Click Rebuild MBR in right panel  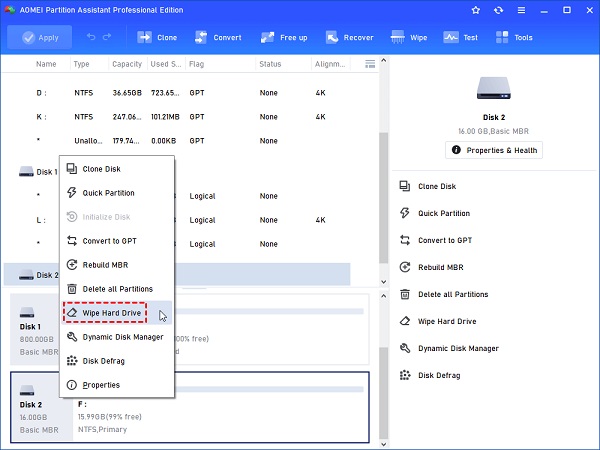pyautogui.click(x=440, y=267)
